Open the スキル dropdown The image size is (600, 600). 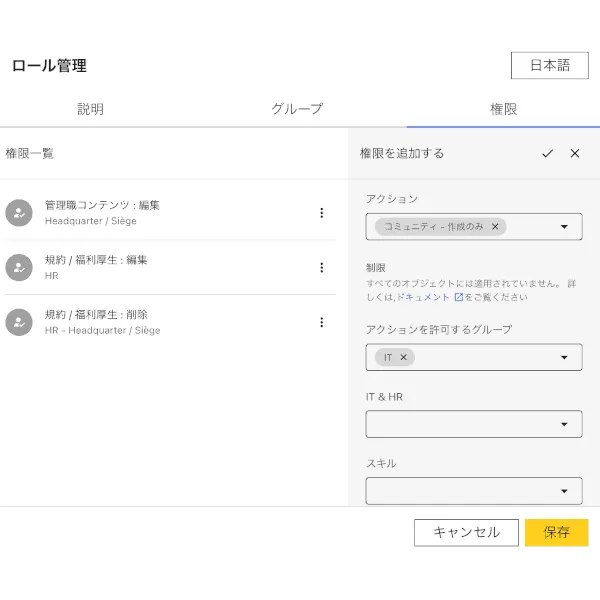tap(474, 491)
